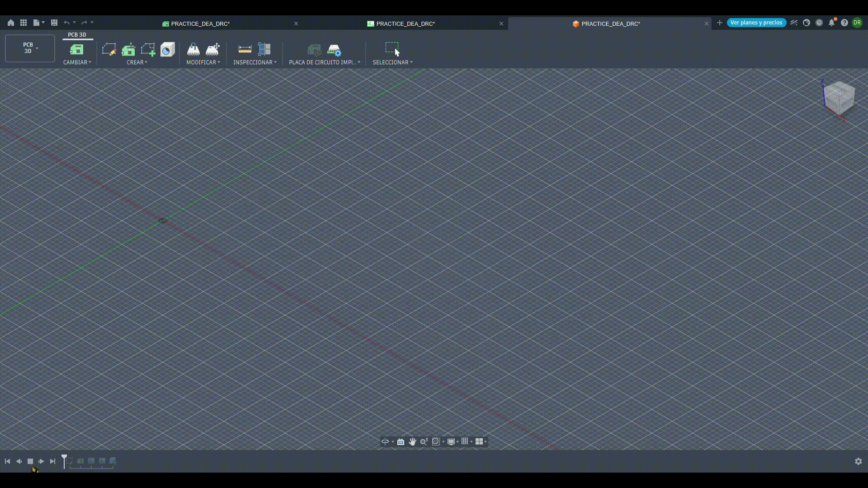This screenshot has height=488, width=868.
Task: Open the notifications bell
Action: coord(832,23)
